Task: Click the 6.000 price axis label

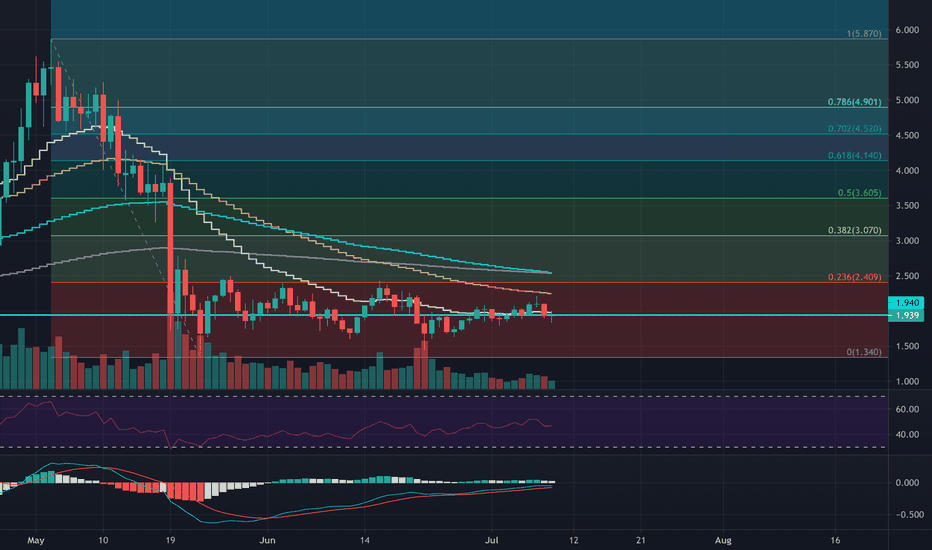Action: click(x=907, y=30)
